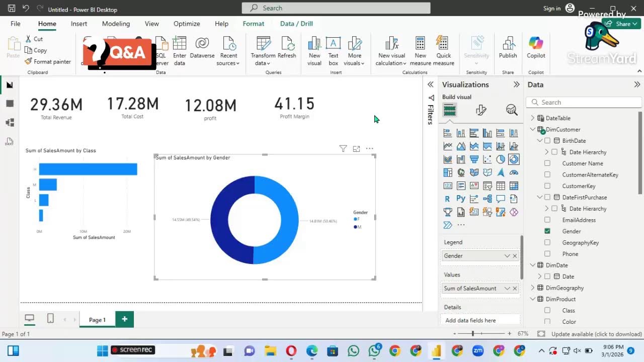This screenshot has width=644, height=362.
Task: Switch to the Insert ribbon tab
Action: pos(79,24)
